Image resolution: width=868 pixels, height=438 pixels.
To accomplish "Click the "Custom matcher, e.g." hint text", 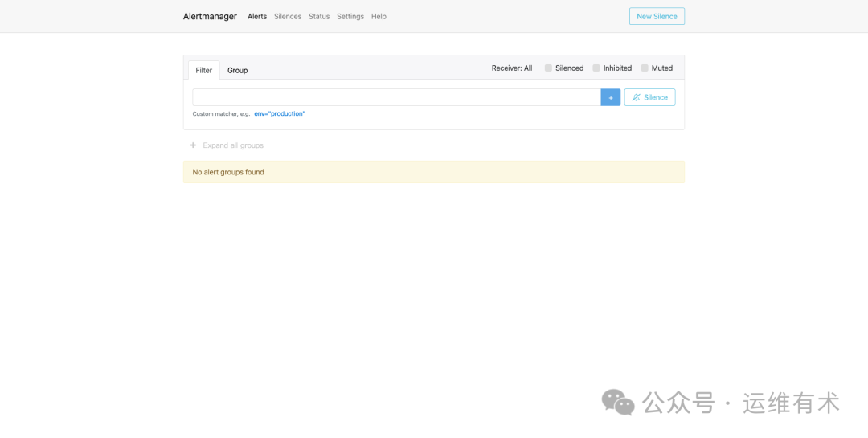I will [222, 113].
